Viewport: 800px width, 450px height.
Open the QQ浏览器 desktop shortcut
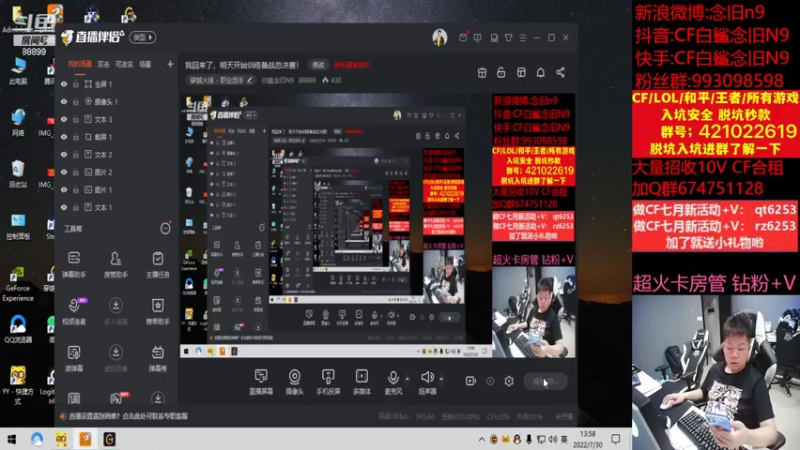click(18, 329)
